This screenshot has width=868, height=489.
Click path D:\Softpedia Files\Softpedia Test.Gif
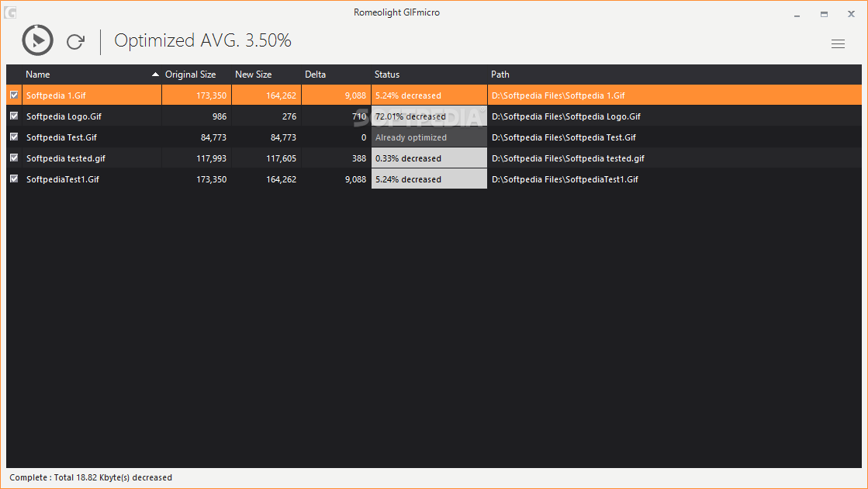tap(563, 137)
